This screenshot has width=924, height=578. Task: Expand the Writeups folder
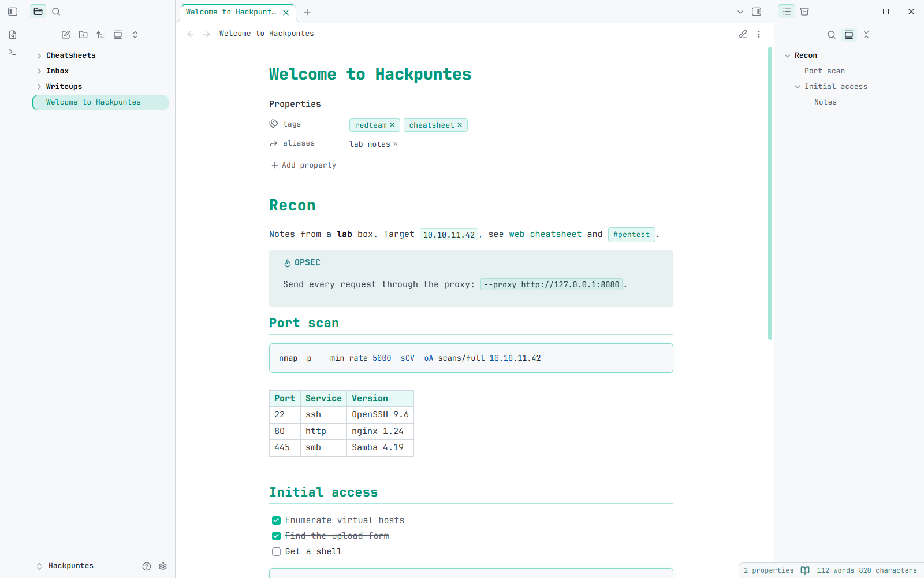click(x=39, y=87)
